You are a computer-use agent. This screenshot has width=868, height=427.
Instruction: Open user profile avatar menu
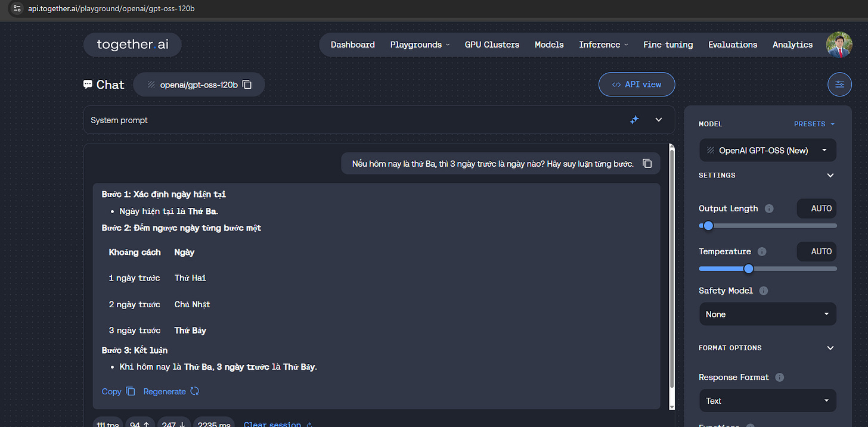click(839, 45)
